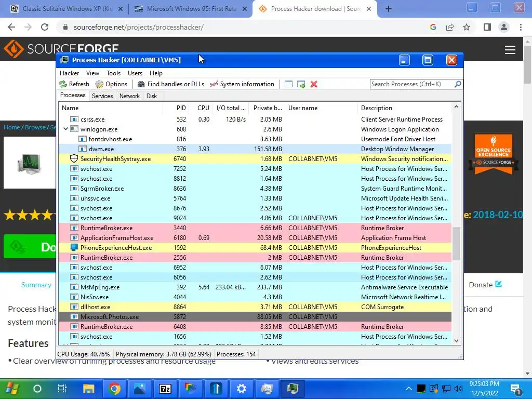Collapse the winlogon.exe tree node

pos(65,129)
